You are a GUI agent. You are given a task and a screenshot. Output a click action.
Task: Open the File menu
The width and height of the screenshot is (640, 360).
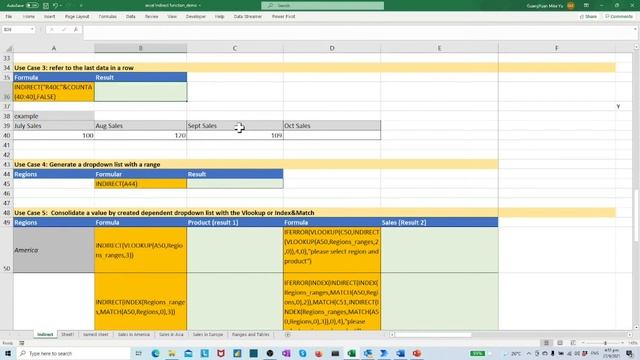[x=9, y=17]
